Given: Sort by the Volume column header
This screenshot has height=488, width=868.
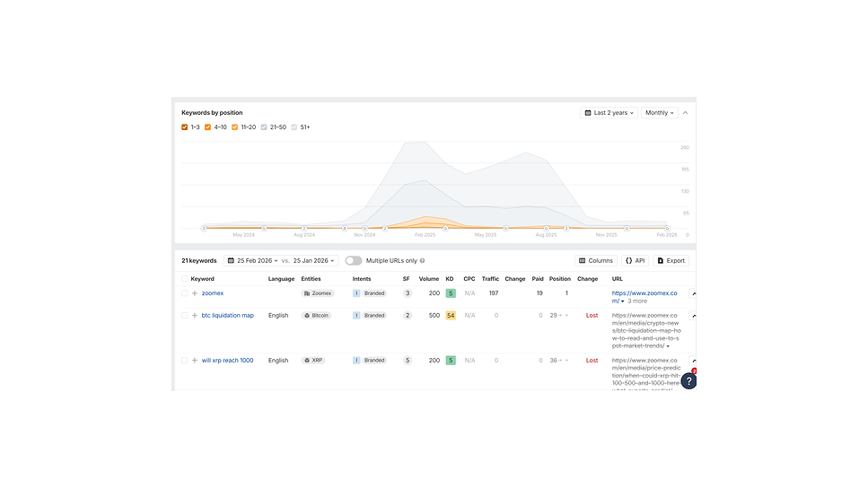Looking at the screenshot, I should [x=428, y=279].
